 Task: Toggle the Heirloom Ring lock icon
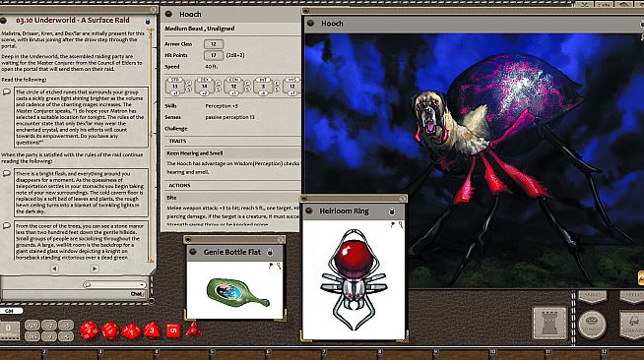pos(392,211)
